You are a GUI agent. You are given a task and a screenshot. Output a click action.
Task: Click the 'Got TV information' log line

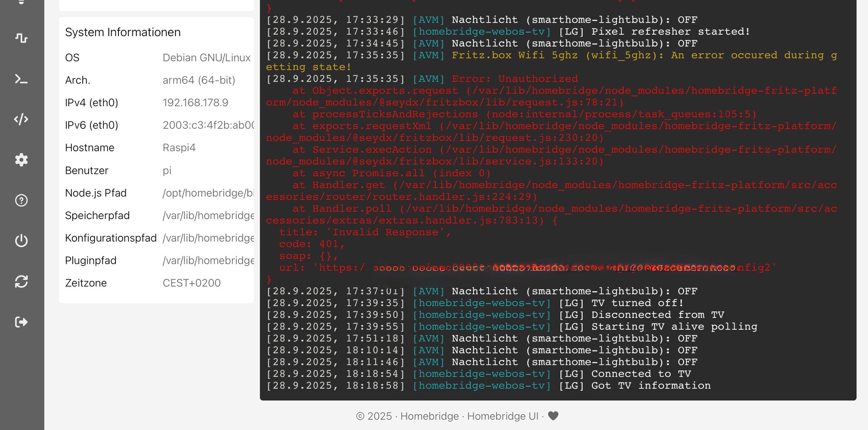point(651,386)
